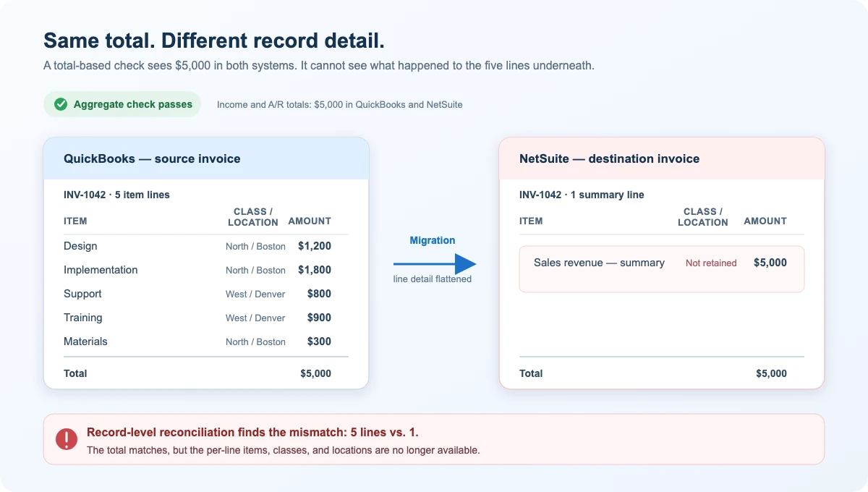Click West / Denver in the Support row
Image resolution: width=868 pixels, height=492 pixels.
(x=255, y=294)
